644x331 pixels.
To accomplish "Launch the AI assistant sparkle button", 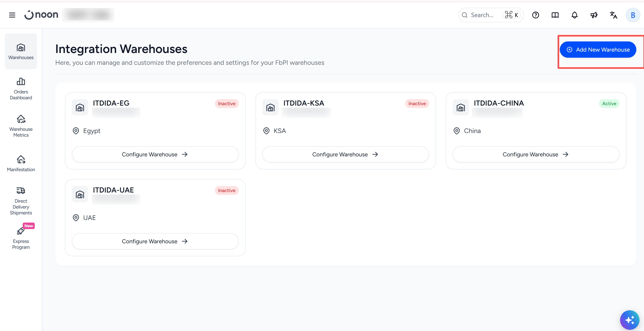I will pos(630,320).
